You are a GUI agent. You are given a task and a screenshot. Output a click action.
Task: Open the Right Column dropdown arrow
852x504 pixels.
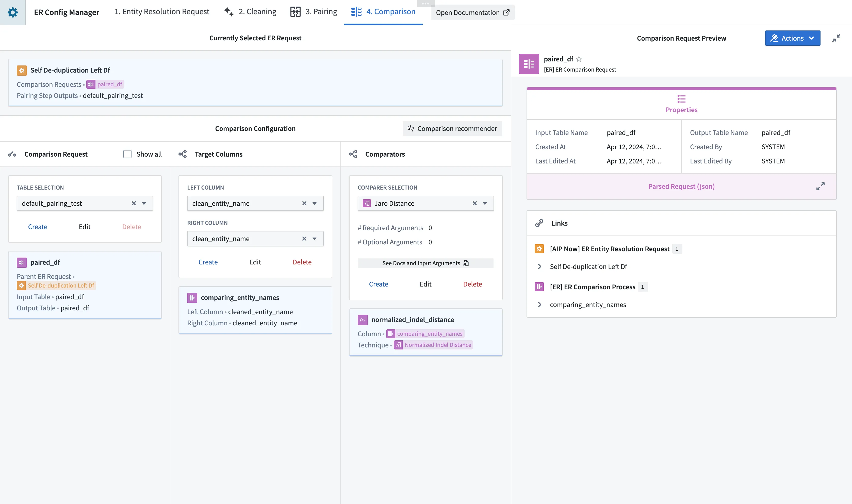[315, 239]
